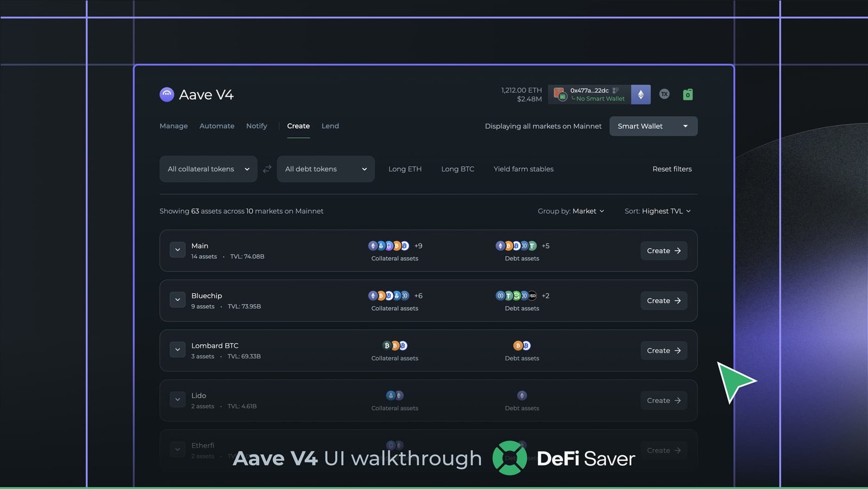Image resolution: width=868 pixels, height=489 pixels.
Task: Open the All collateral tokens dropdown
Action: [x=208, y=169]
